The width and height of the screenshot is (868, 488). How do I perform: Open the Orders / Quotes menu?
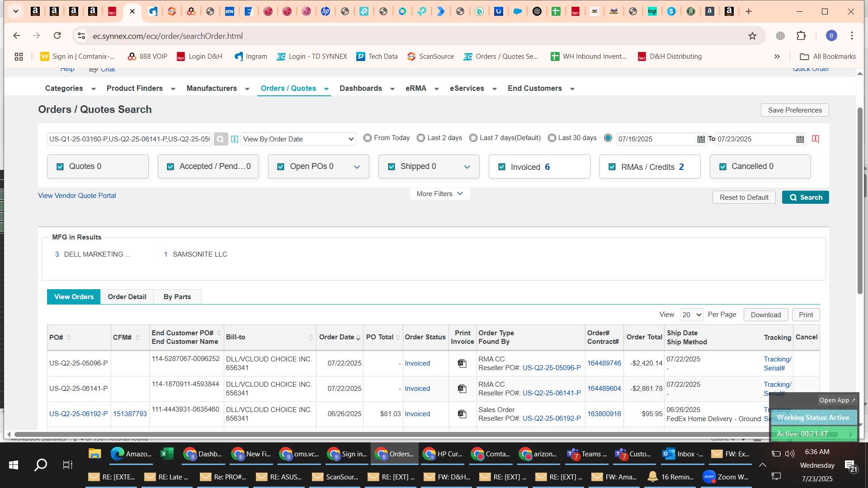[288, 89]
